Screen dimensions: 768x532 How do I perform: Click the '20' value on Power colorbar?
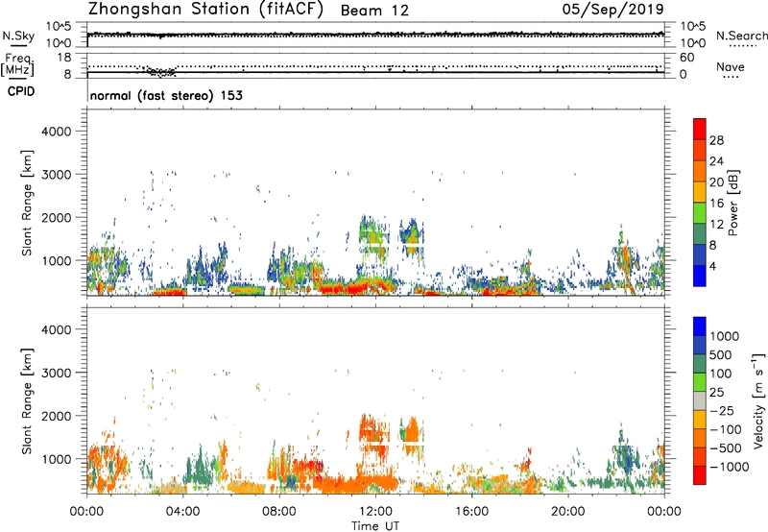click(716, 182)
